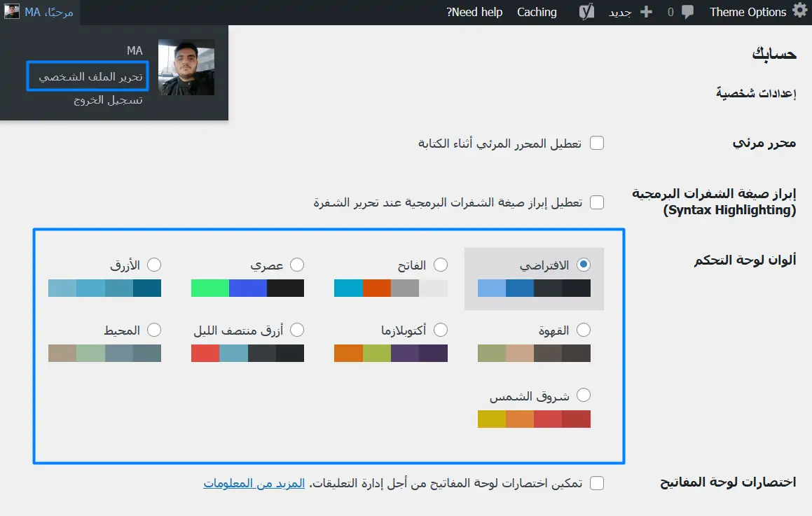Click the Theme Options gear icon
Image resolution: width=812 pixels, height=516 pixels.
coord(801,11)
